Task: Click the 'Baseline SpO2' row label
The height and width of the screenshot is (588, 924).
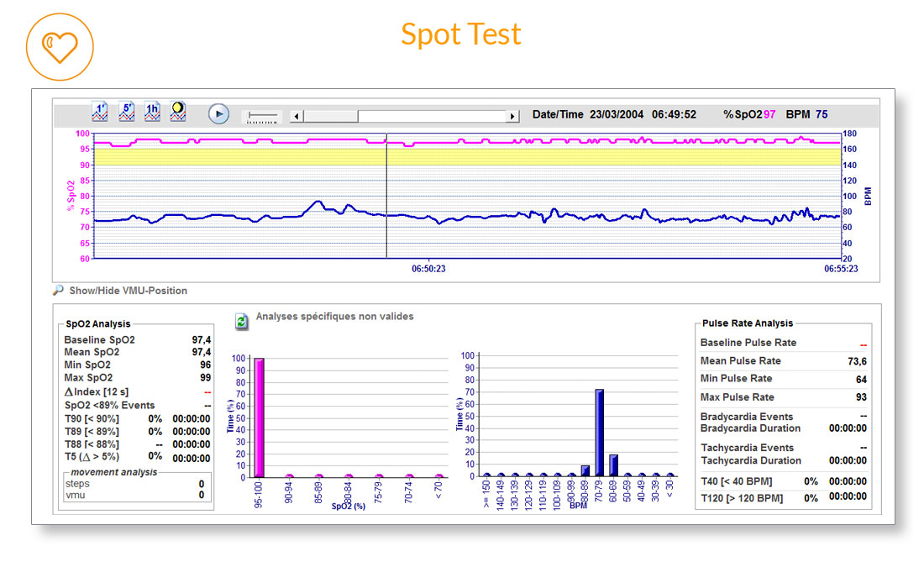Action: 100,340
